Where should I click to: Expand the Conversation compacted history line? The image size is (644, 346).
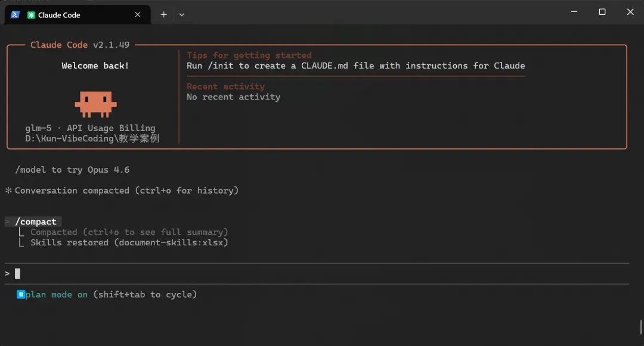[x=126, y=191]
